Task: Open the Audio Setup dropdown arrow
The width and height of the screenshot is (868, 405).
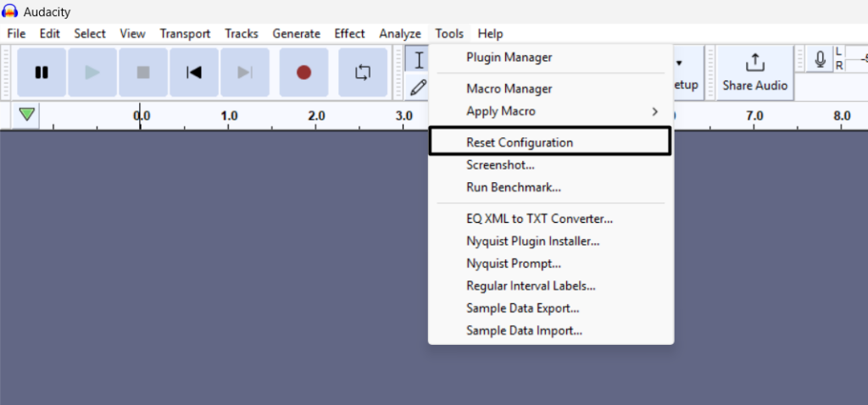Action: tap(680, 63)
